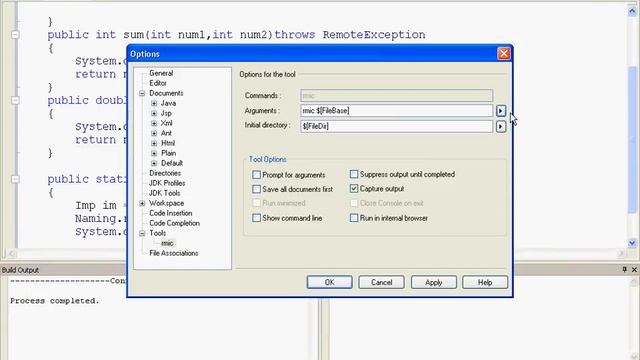Click into the Arguments text field
This screenshot has width=640, height=360.
397,111
